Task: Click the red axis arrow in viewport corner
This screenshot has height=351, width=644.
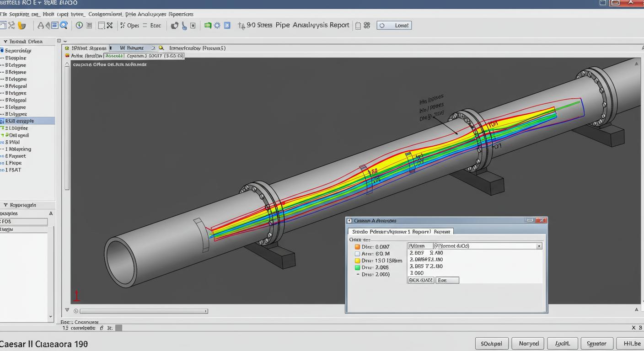Action: [x=77, y=295]
